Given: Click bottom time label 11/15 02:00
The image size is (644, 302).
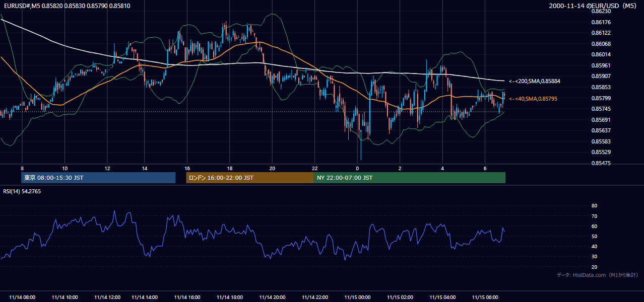Looking at the screenshot, I should (x=400, y=297).
